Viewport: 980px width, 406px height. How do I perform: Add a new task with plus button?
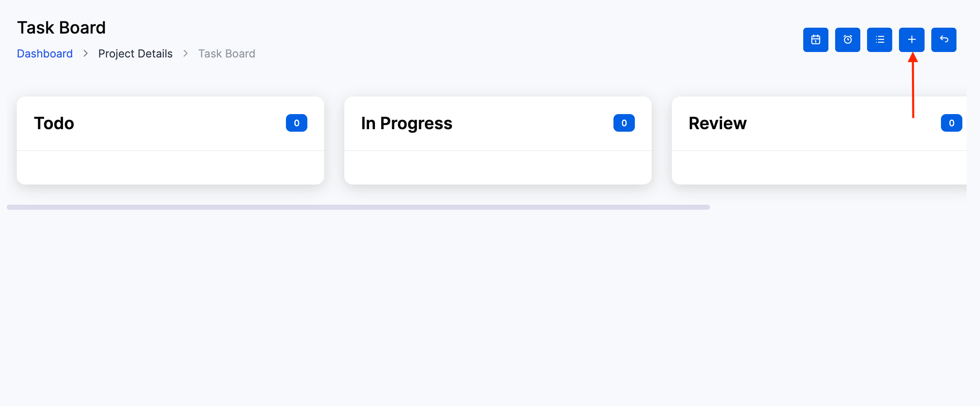[x=911, y=40]
